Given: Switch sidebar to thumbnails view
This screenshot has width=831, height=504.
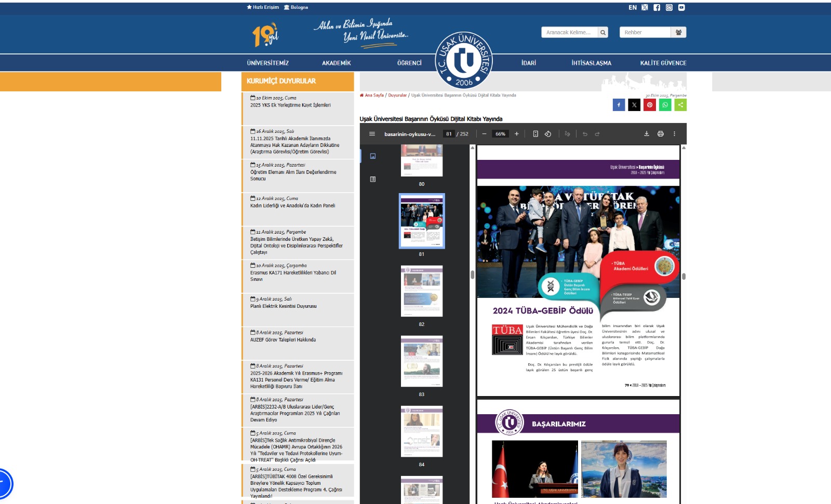Looking at the screenshot, I should point(373,156).
